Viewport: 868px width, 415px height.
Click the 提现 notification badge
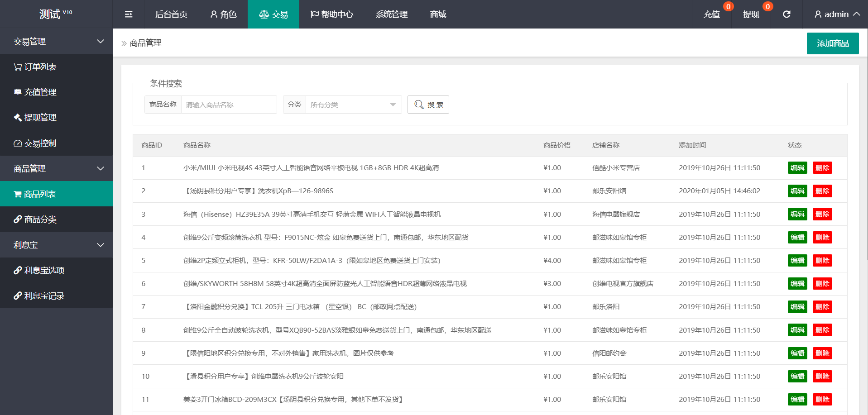[x=767, y=6]
